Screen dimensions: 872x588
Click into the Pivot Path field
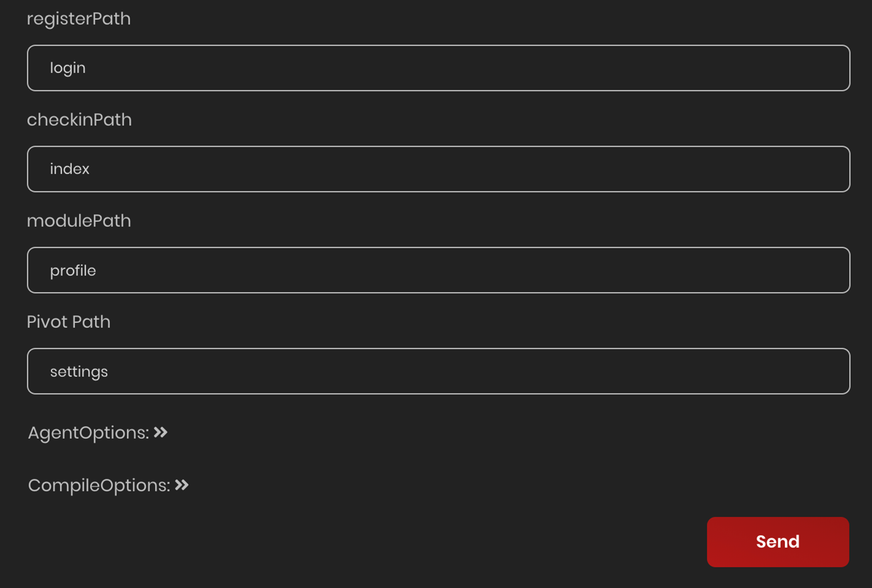[x=438, y=371]
